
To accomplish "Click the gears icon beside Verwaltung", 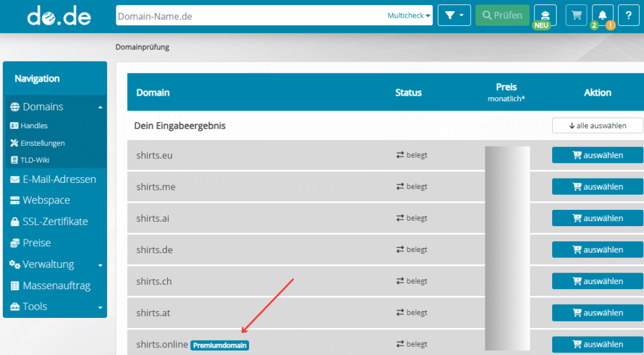I will [15, 265].
